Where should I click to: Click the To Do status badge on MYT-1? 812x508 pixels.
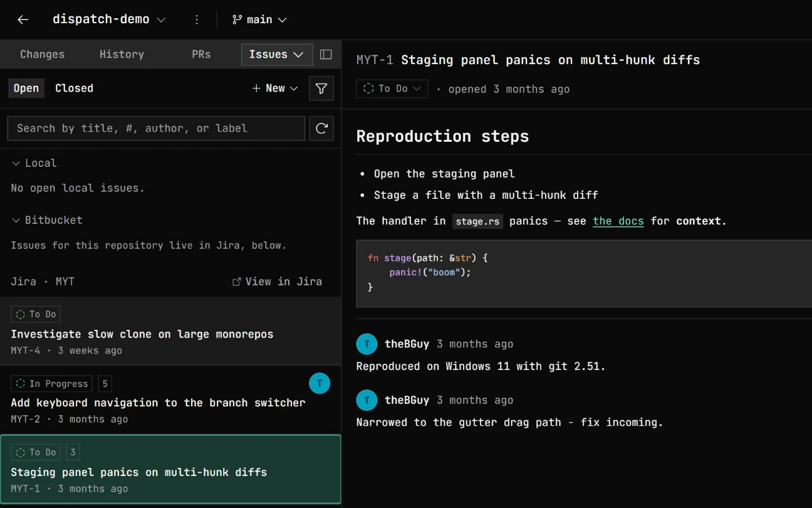pos(36,452)
